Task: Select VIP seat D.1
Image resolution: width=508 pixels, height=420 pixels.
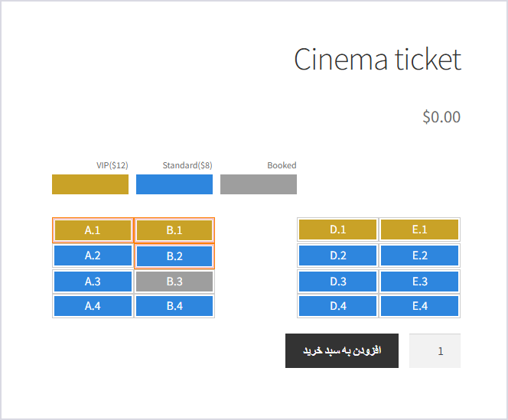Action: pos(337,230)
